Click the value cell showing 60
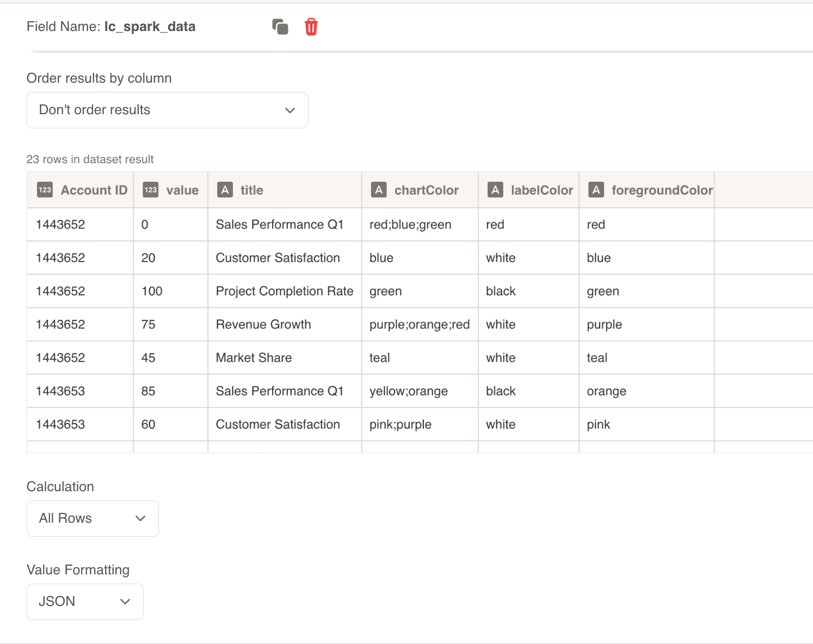Viewport: 813px width, 644px height. click(171, 424)
